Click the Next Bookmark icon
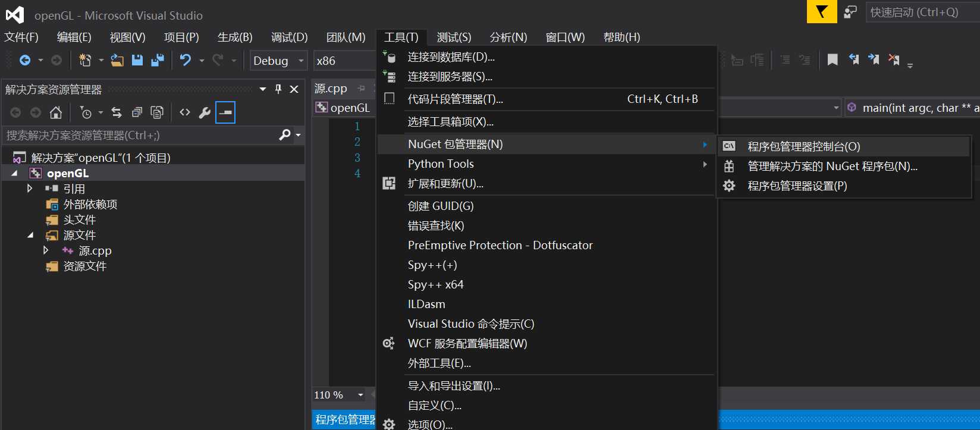Screen dimensions: 980x430 (874, 59)
